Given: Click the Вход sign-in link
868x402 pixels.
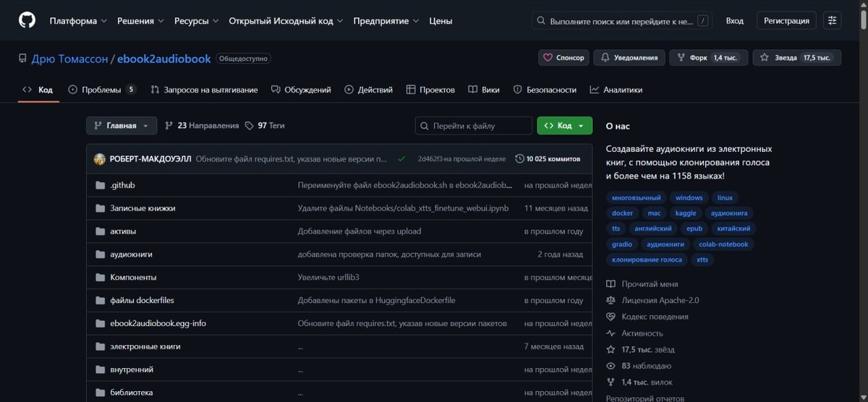Looking at the screenshot, I should pyautogui.click(x=734, y=21).
